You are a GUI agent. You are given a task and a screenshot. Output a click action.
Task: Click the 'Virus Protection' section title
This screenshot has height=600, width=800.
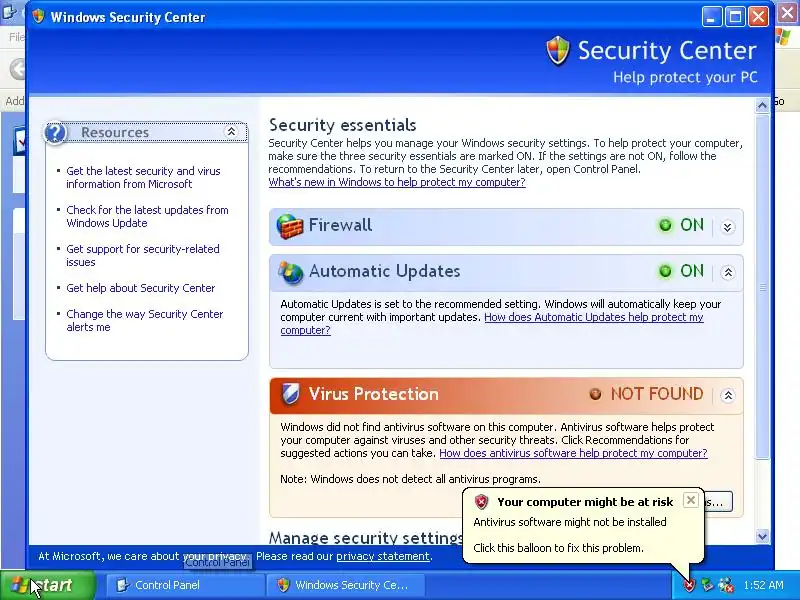click(x=374, y=394)
